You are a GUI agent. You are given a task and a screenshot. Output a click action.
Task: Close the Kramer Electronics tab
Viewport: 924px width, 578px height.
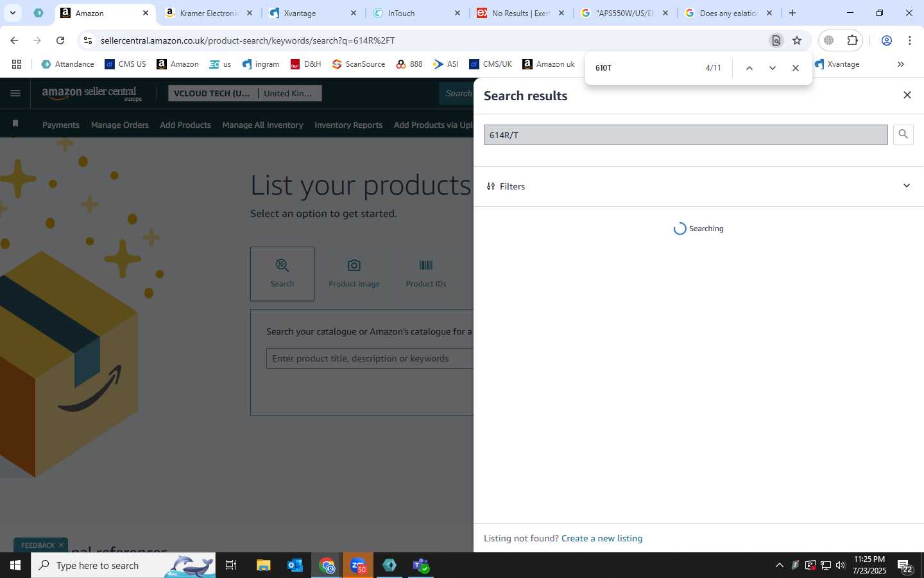click(x=250, y=13)
